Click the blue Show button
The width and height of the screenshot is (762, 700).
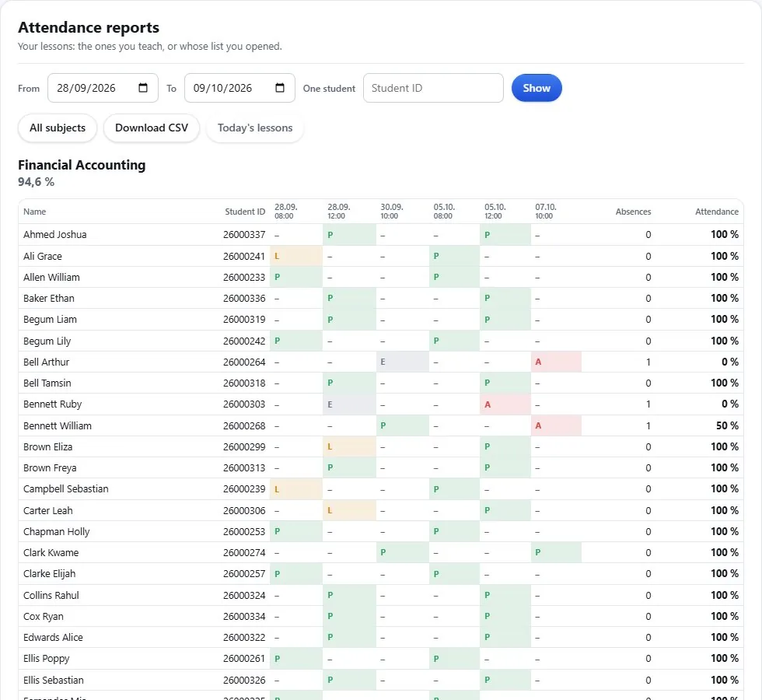537,88
